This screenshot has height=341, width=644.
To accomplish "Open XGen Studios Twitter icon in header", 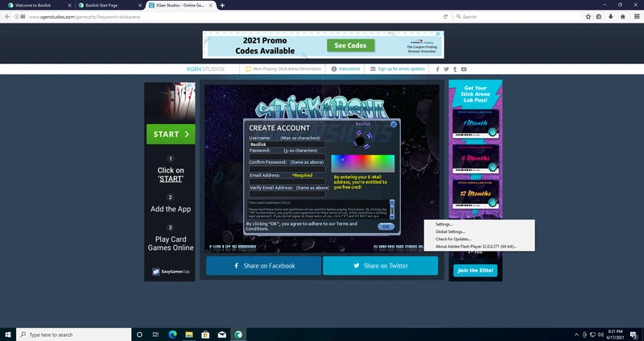I will tap(447, 69).
